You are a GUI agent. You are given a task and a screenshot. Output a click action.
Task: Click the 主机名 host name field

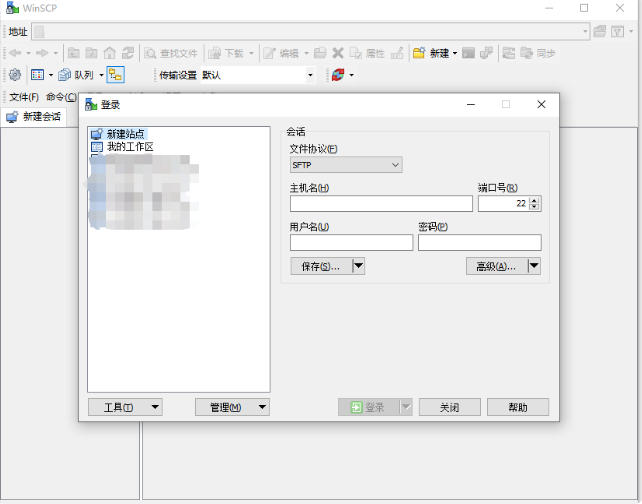click(x=381, y=203)
